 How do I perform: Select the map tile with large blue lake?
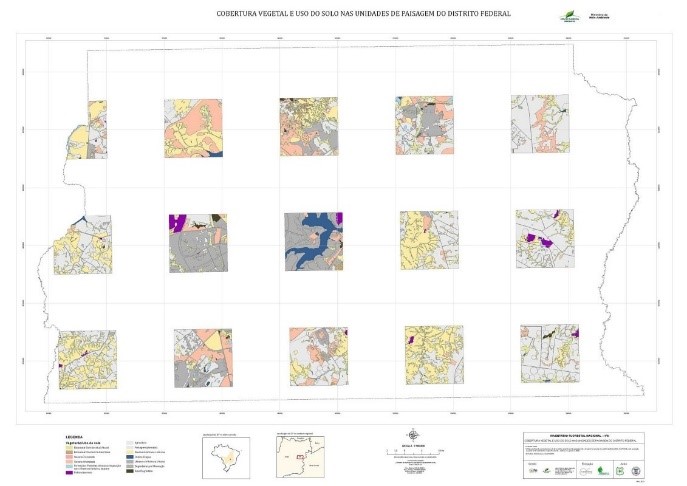click(313, 242)
